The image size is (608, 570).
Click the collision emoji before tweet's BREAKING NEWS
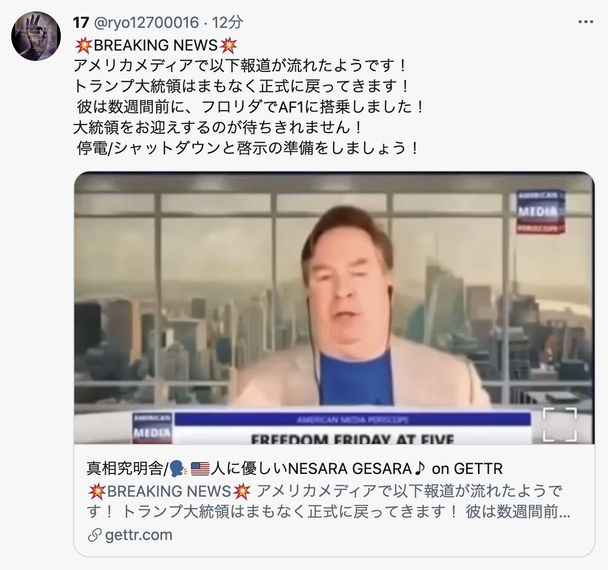pyautogui.click(x=83, y=45)
